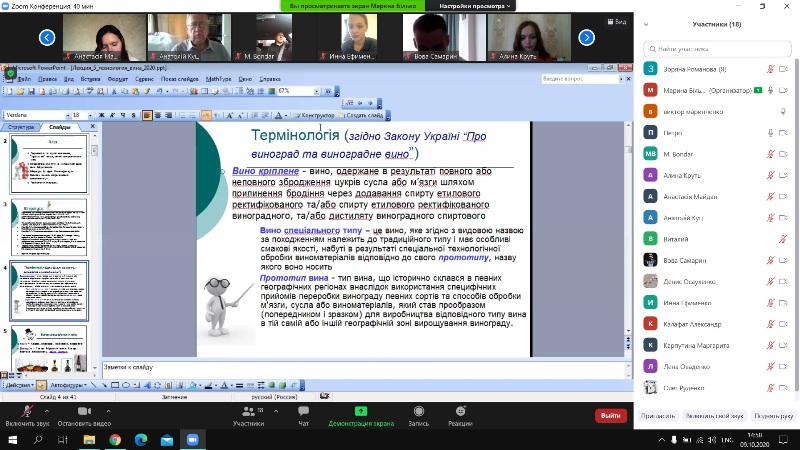Click Пригласить invite button

coord(658,416)
